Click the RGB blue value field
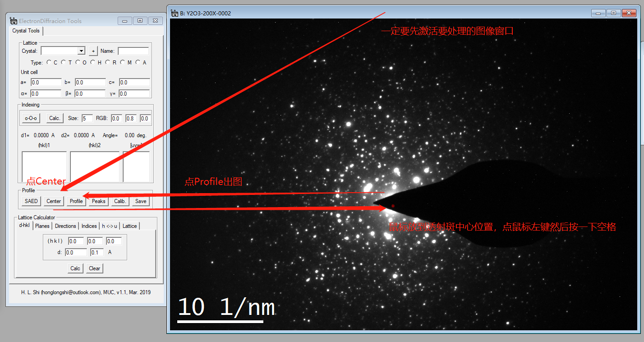644x342 pixels. click(145, 118)
